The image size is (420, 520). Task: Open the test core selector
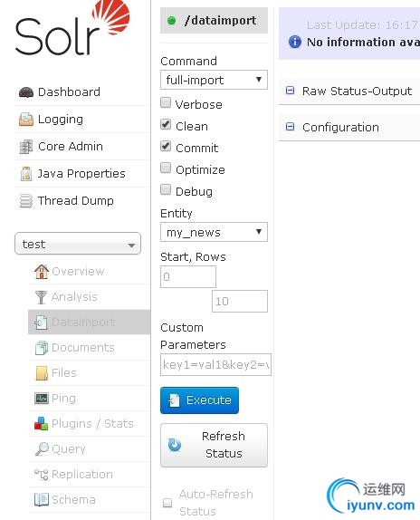[78, 244]
